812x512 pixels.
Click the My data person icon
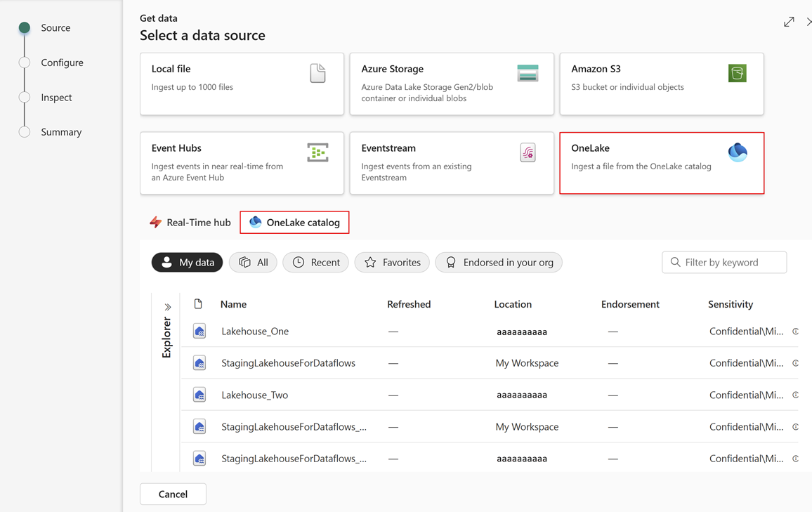coord(166,262)
